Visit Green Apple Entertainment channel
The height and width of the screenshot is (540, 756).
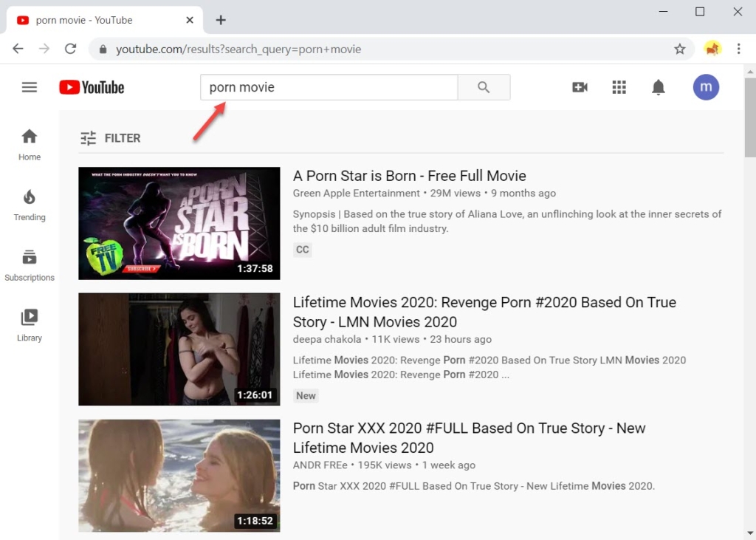[x=357, y=193]
